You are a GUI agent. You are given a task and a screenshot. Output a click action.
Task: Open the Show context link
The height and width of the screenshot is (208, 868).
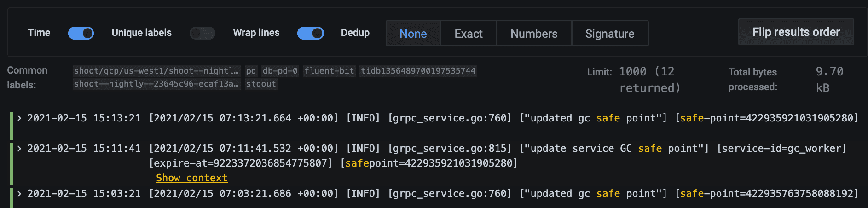pyautogui.click(x=191, y=178)
